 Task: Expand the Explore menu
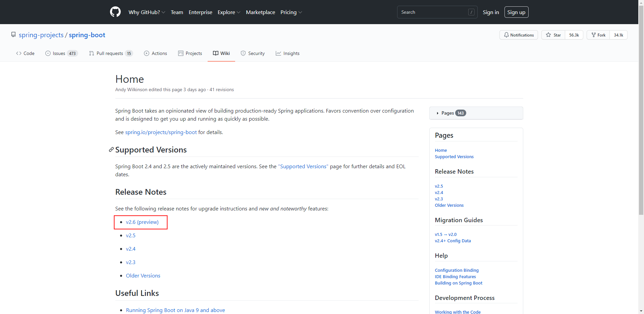(229, 12)
